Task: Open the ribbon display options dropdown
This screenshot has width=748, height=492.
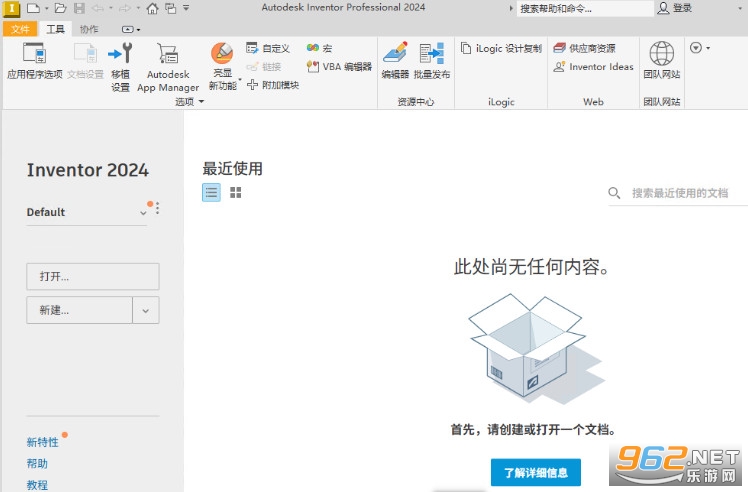Action: (131, 30)
